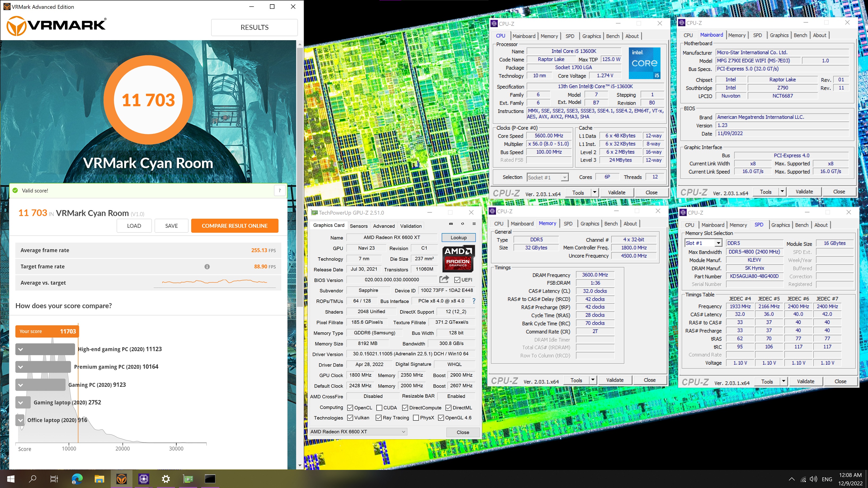Toggle the CUDA checkbox

click(379, 408)
